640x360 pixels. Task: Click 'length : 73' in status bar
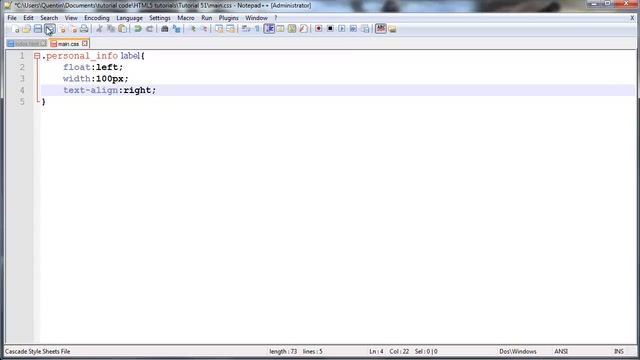coord(283,351)
